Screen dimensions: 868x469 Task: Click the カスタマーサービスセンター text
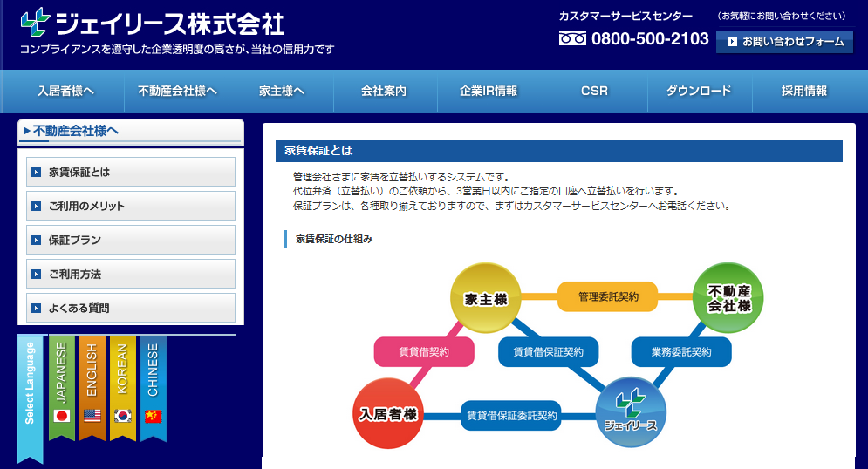click(x=625, y=16)
